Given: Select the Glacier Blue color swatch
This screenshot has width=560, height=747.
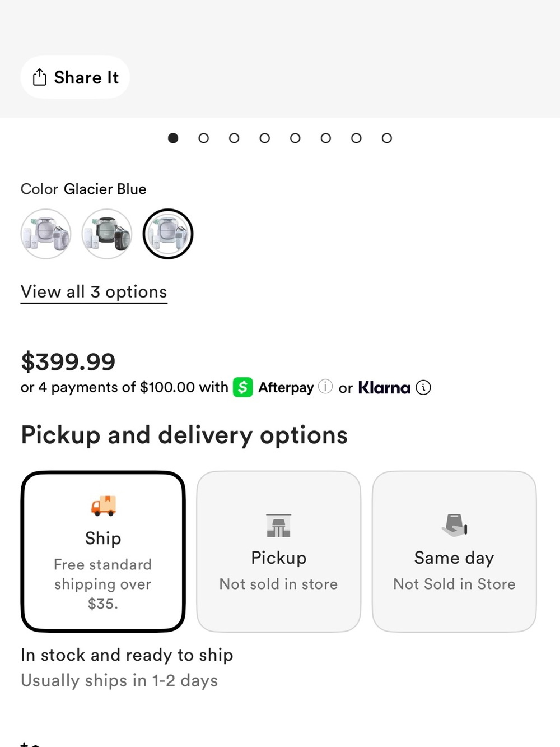Looking at the screenshot, I should (x=168, y=234).
